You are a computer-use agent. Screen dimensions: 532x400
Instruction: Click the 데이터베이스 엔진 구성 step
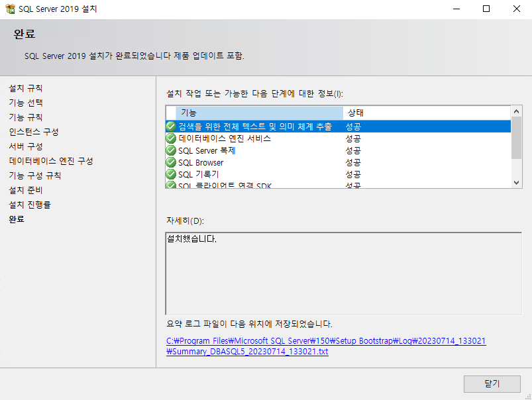pos(51,161)
